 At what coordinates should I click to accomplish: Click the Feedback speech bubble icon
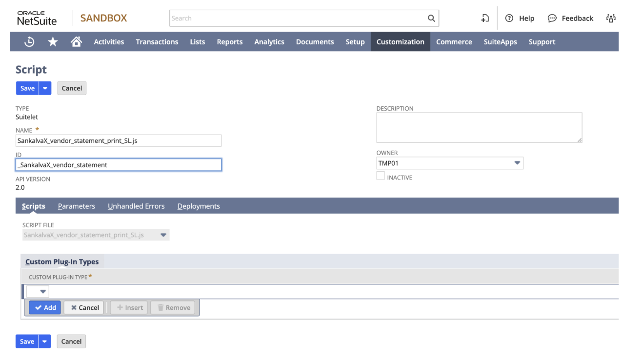[x=552, y=19]
